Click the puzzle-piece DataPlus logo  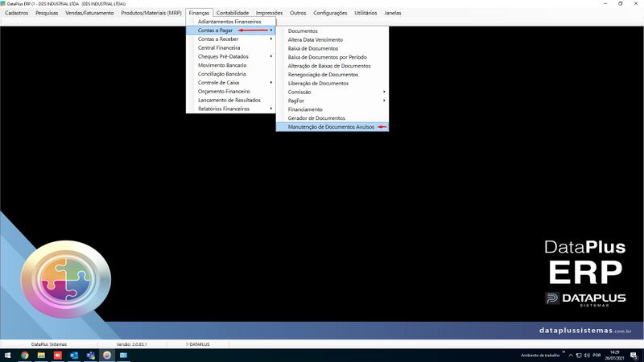[x=66, y=279]
